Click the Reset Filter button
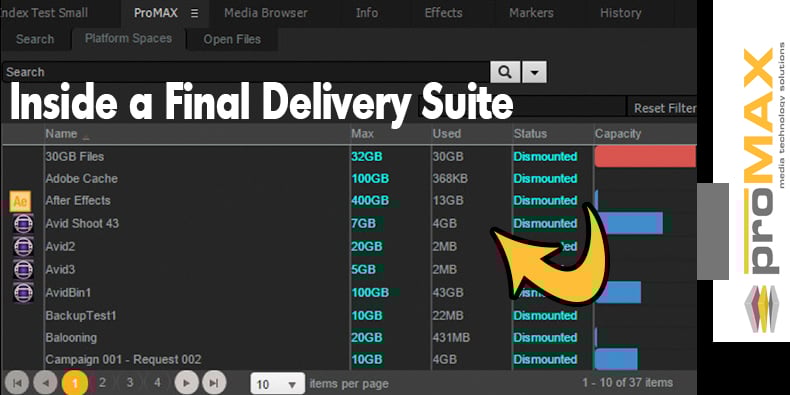The image size is (790, 395). [663, 108]
